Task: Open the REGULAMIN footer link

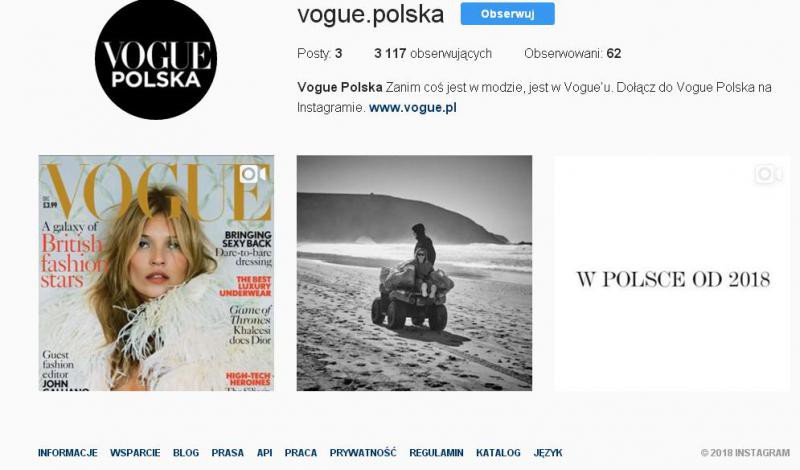Action: coord(436,453)
